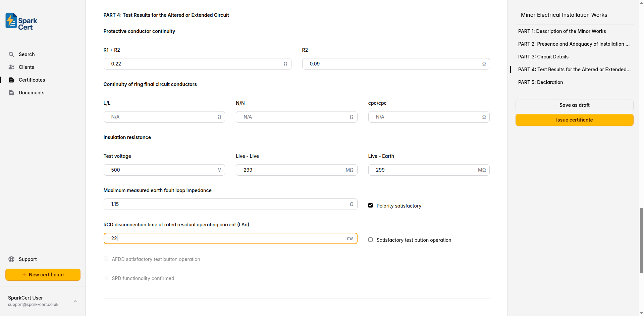
Task: Check Satisfactory test button operation
Action: tap(370, 240)
